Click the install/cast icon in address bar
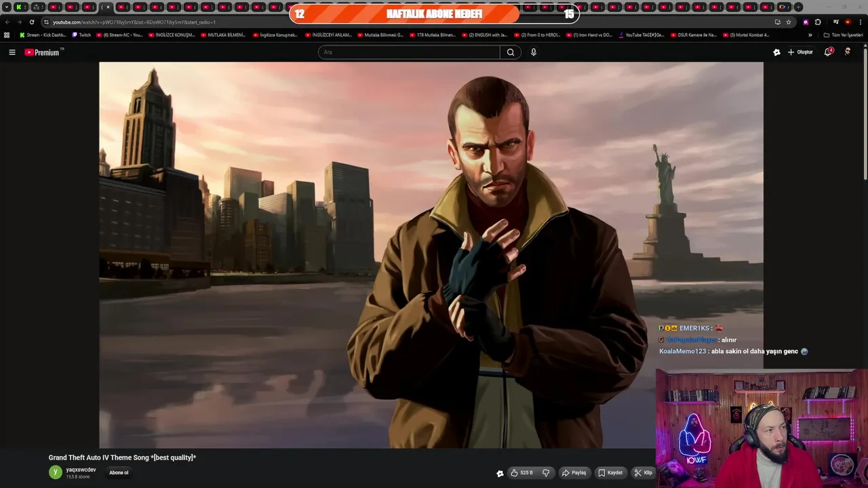This screenshot has width=868, height=488. [778, 22]
